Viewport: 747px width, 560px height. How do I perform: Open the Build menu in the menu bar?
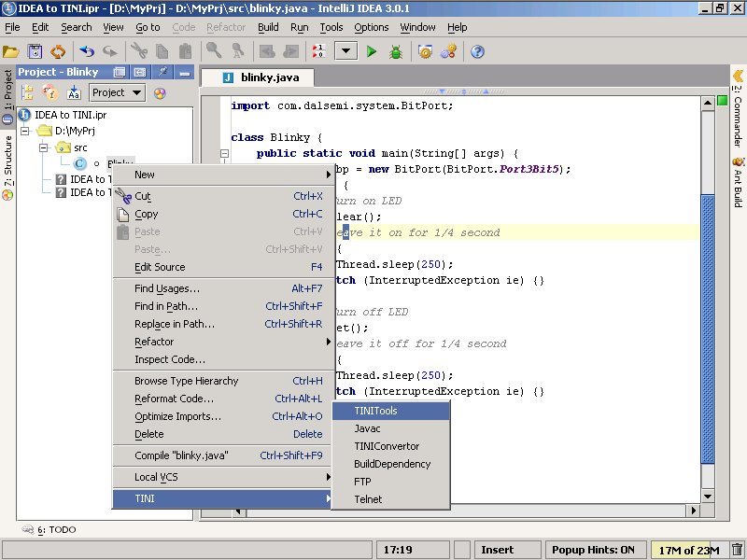(268, 27)
